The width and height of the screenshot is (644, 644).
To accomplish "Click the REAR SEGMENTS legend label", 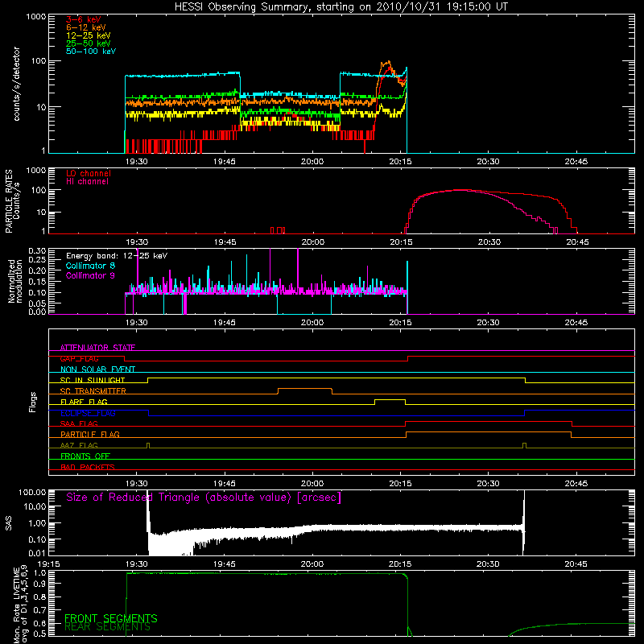I will click(107, 627).
